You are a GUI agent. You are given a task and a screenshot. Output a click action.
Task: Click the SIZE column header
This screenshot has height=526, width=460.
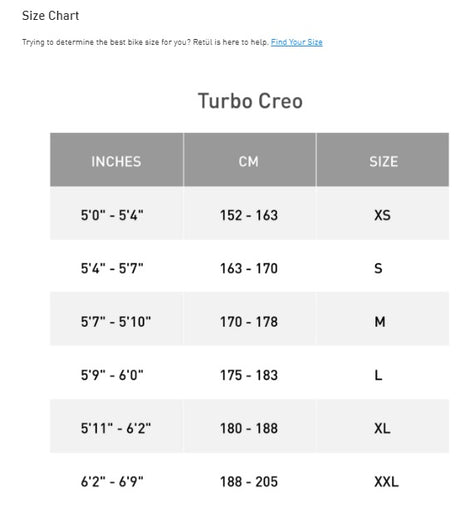click(x=383, y=160)
